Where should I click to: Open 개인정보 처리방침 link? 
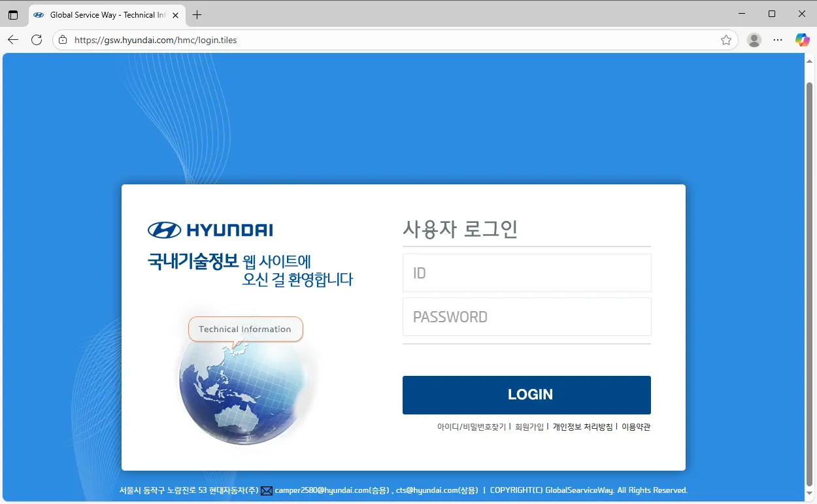(583, 427)
